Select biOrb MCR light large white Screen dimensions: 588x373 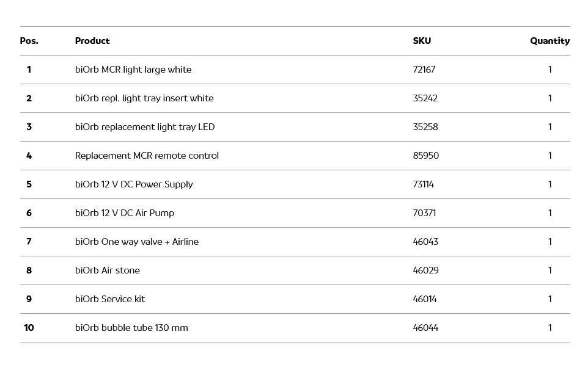(x=133, y=70)
